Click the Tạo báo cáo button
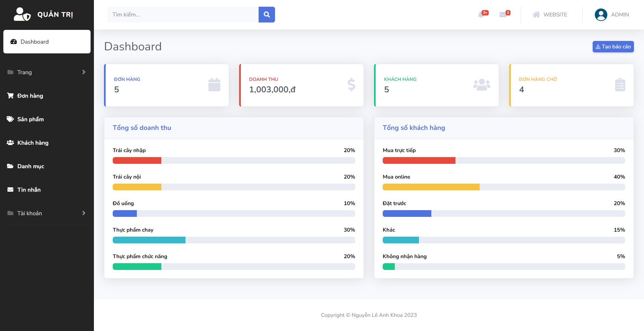644x331 pixels. (613, 47)
